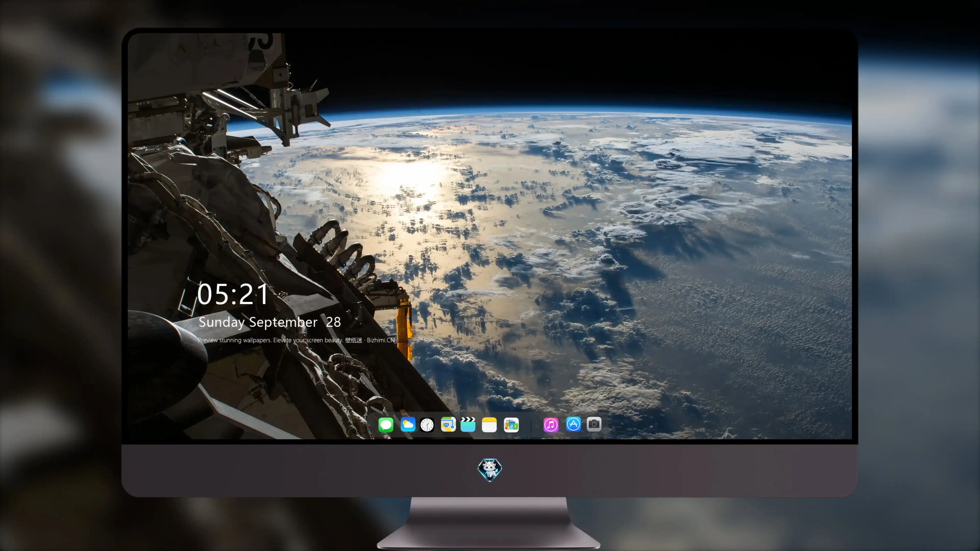This screenshot has width=980, height=551.
Task: Click the 壁纸迷 site name text
Action: point(354,340)
